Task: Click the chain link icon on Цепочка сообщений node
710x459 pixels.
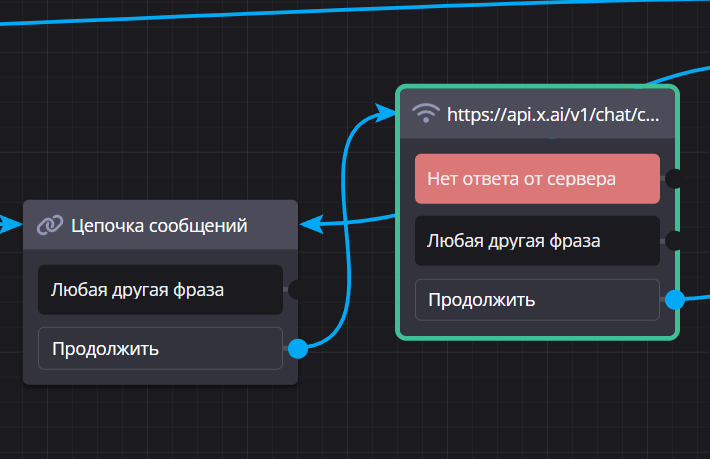Action: [x=50, y=226]
